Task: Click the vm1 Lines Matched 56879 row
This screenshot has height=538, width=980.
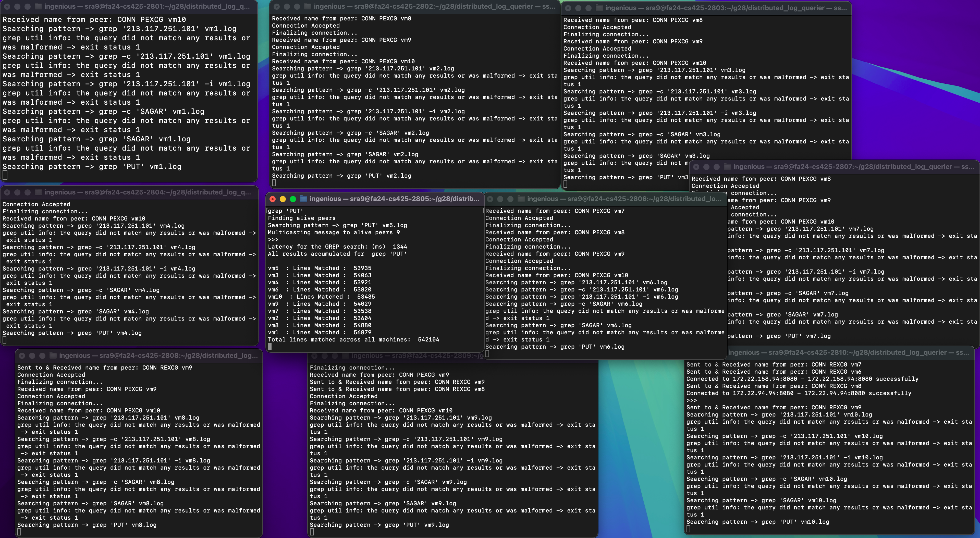Action: [x=320, y=333]
